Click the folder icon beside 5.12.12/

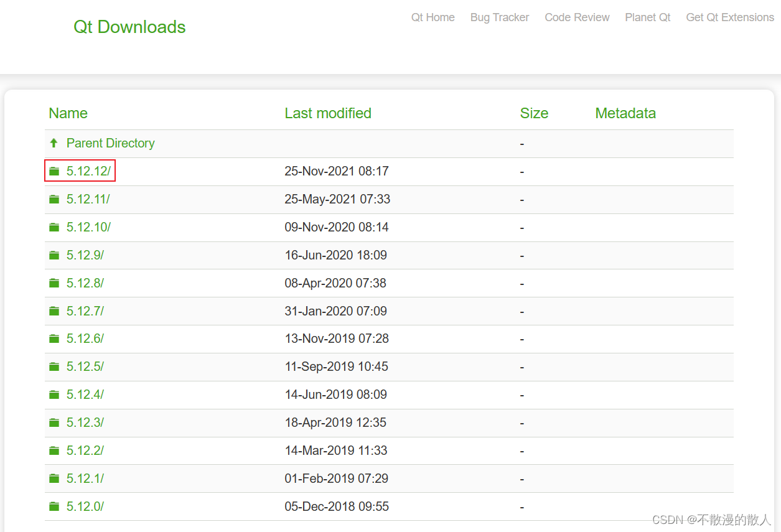(54, 171)
